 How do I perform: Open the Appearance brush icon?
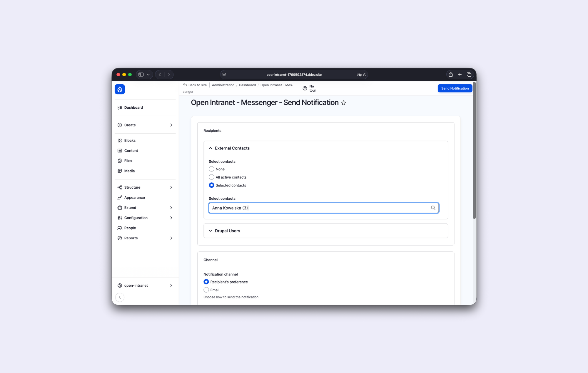(120, 197)
